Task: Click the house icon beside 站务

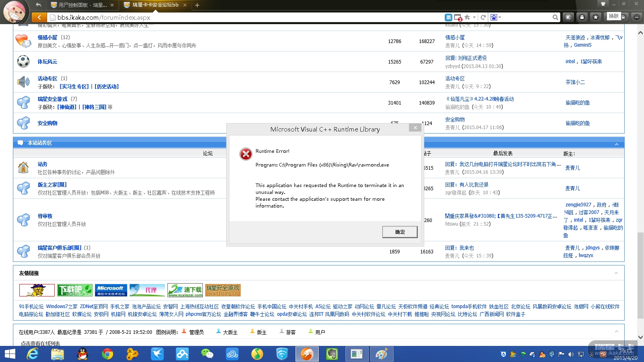Action: point(23,167)
